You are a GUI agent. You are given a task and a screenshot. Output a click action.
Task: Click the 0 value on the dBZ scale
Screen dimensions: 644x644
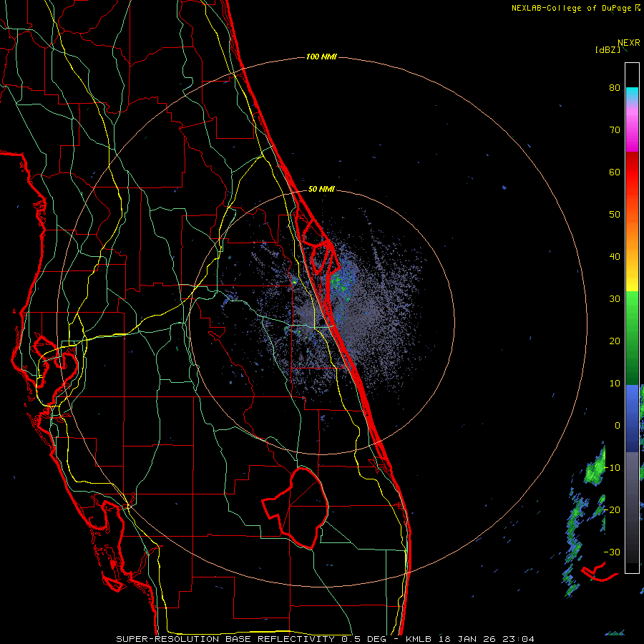pos(618,426)
